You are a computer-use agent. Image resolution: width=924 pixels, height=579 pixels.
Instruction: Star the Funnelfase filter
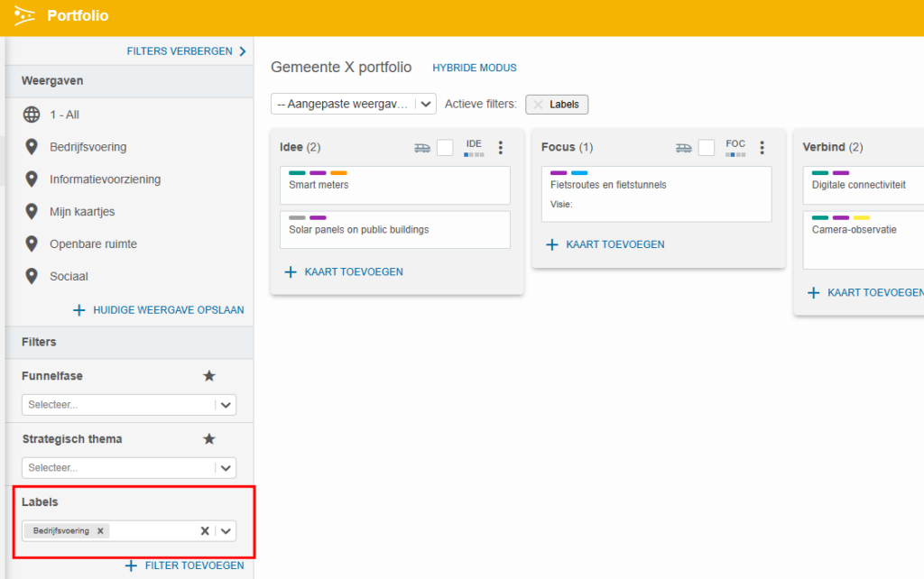click(209, 376)
